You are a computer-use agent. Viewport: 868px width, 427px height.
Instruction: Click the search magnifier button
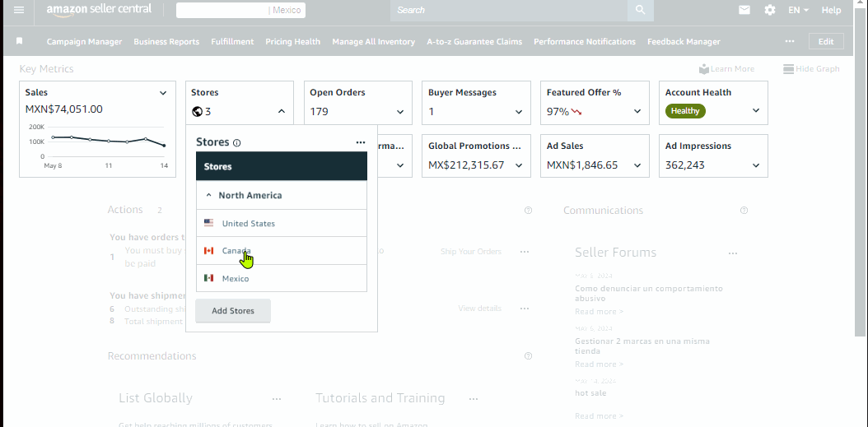click(x=641, y=10)
